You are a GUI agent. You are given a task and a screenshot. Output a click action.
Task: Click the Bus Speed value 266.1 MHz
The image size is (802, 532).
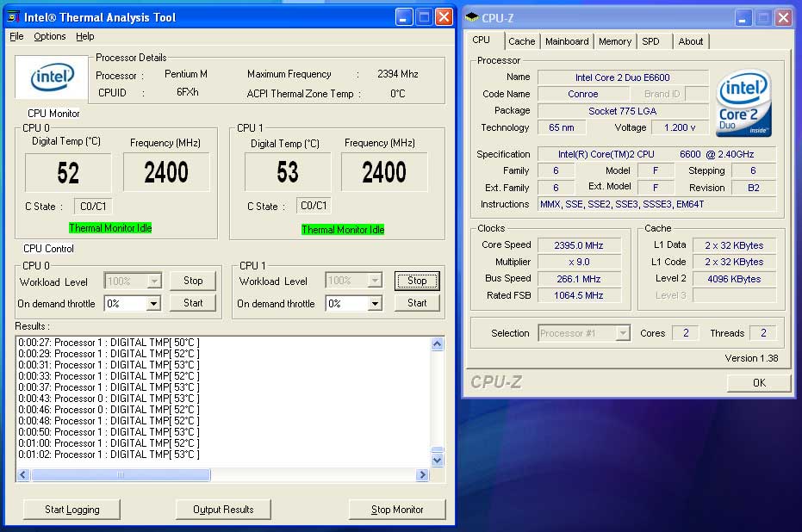(579, 279)
